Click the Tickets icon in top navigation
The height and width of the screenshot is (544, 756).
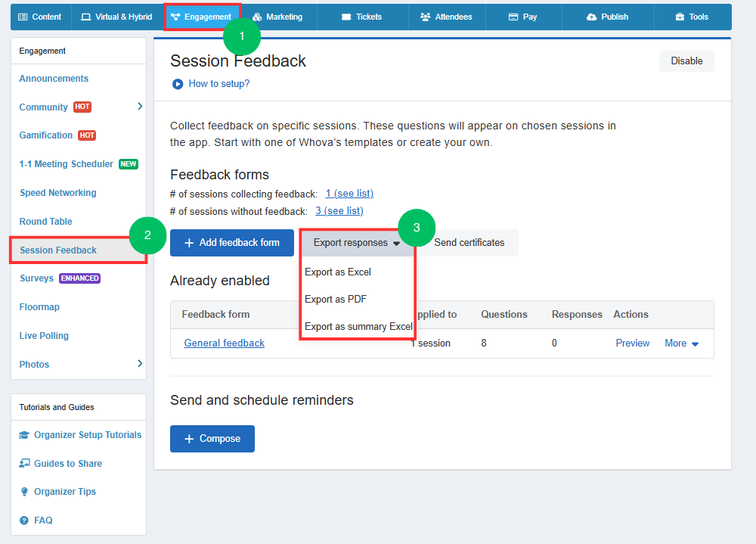pos(346,17)
